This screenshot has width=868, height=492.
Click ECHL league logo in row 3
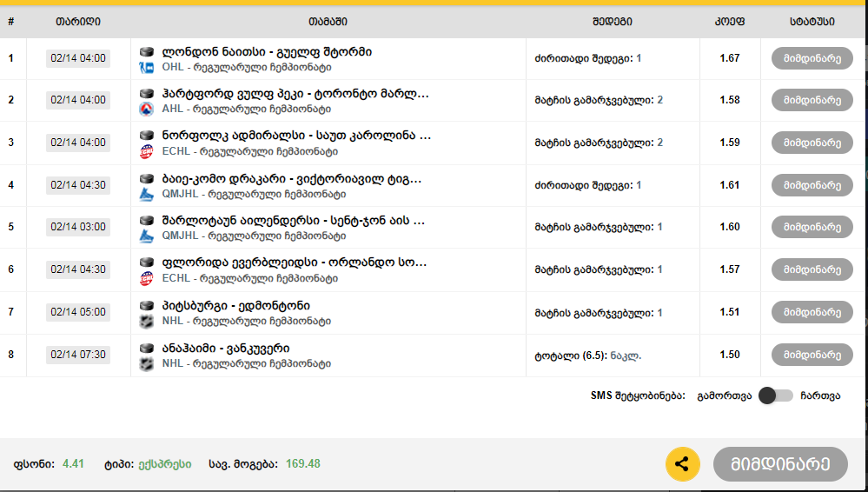pyautogui.click(x=146, y=152)
